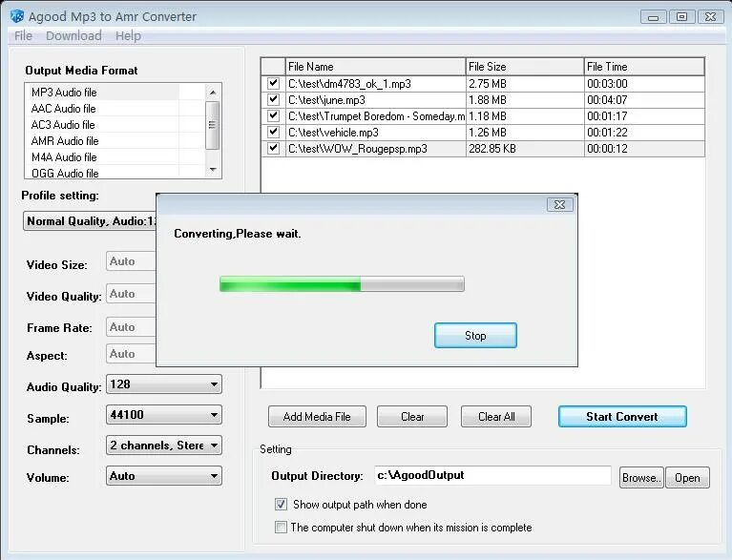Open the Help menu
Screen dimensions: 732x560
click(128, 36)
